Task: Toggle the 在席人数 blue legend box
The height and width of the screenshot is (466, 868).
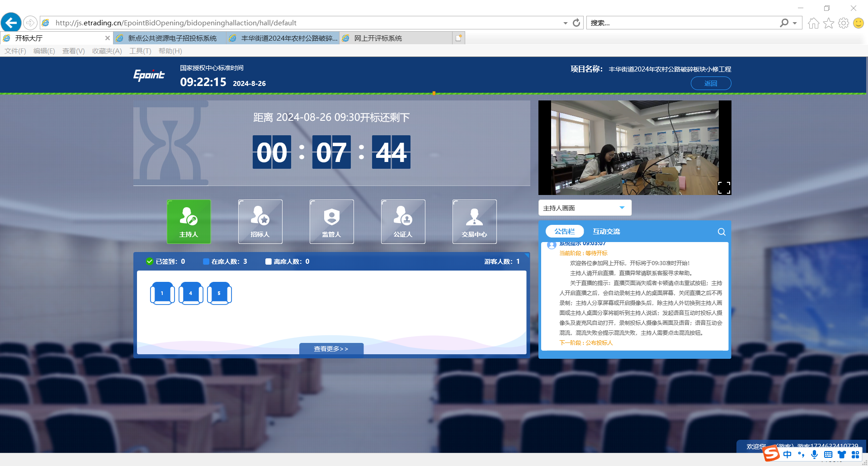Action: click(x=206, y=262)
